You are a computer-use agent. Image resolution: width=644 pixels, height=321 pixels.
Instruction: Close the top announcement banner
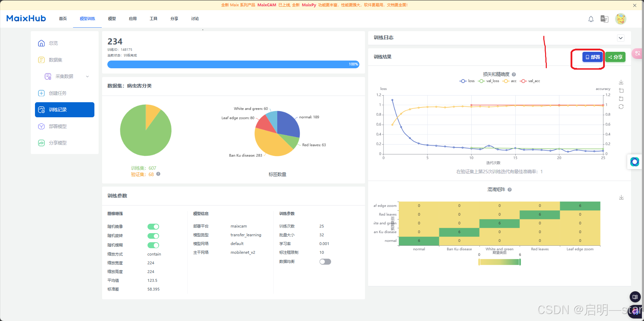pos(635,5)
